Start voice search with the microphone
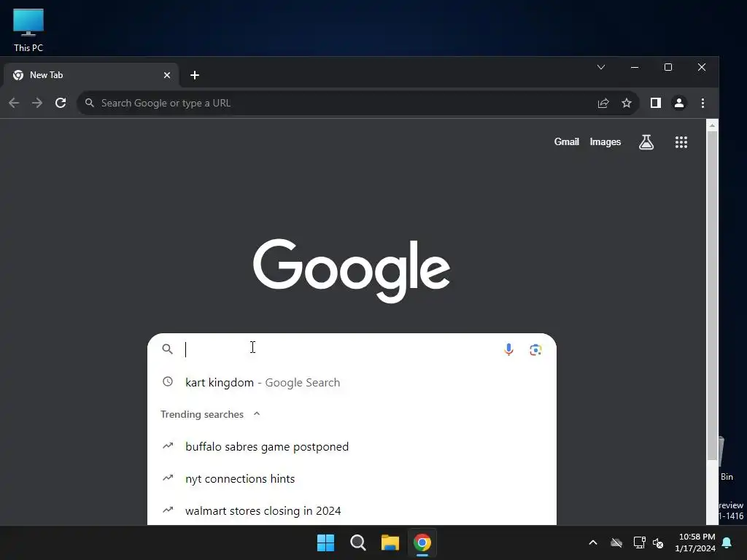Viewport: 747px width, 560px height. pyautogui.click(x=508, y=349)
